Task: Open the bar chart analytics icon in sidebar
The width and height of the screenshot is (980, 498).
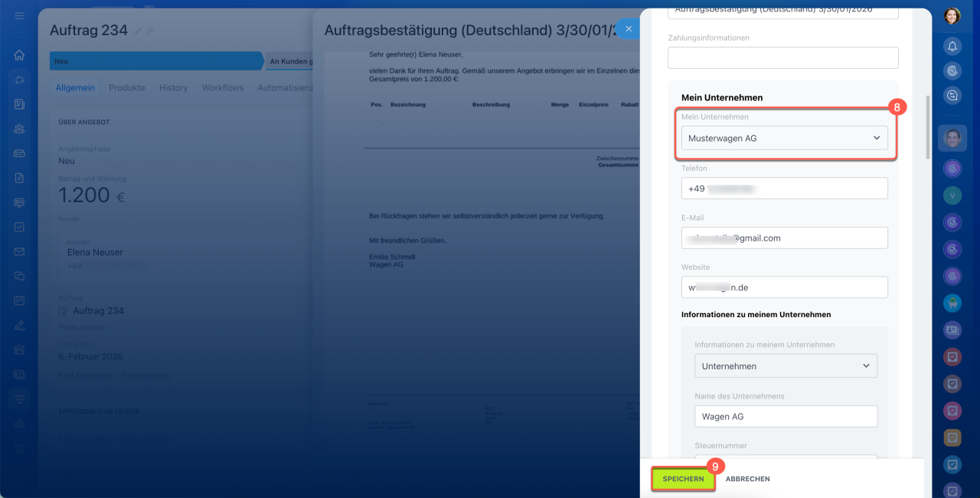Action: point(19,424)
